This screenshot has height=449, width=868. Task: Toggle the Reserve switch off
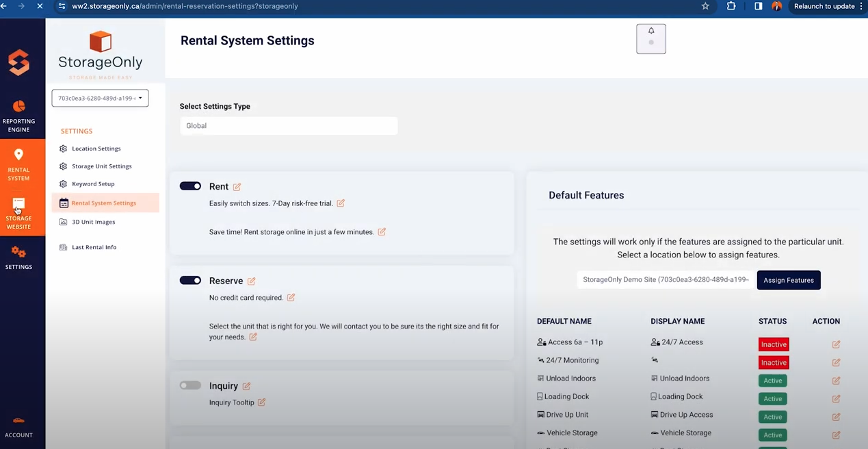[190, 281]
